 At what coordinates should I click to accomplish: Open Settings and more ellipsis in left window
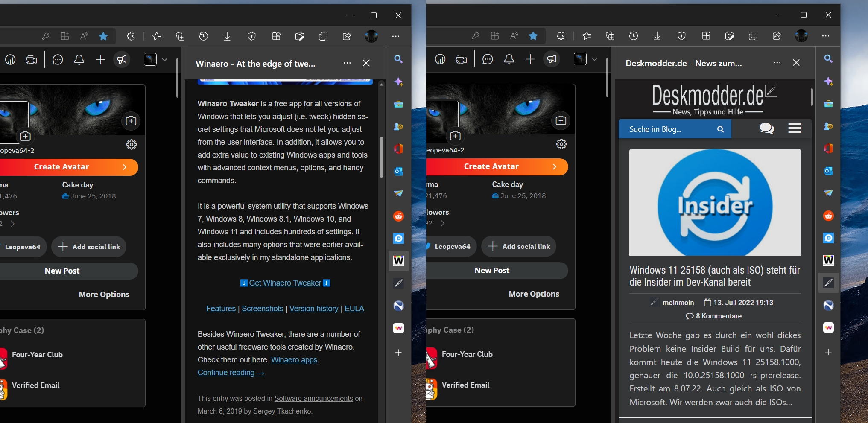tap(396, 36)
